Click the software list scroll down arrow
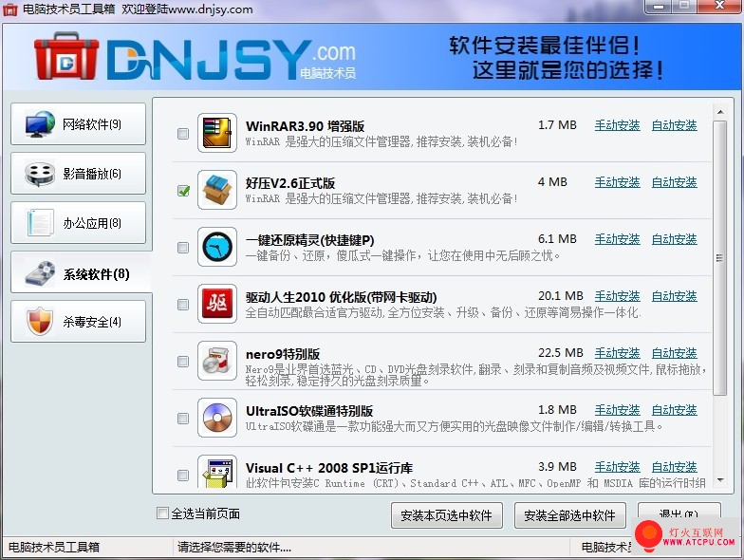 pos(719,480)
